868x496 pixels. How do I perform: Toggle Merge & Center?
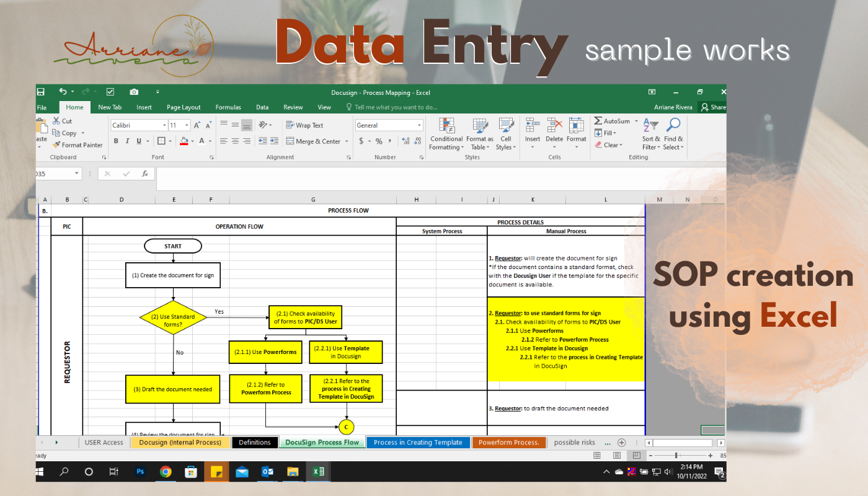point(314,141)
